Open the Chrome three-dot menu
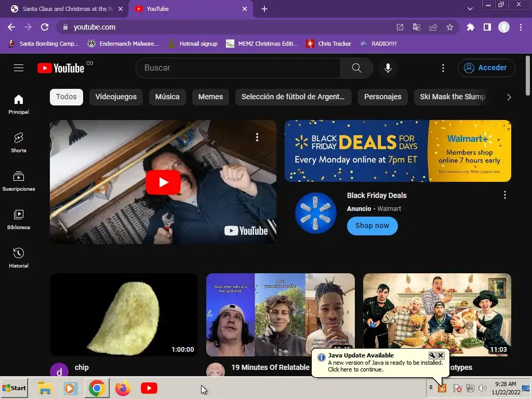Viewport: 532px width, 399px height. coord(521,27)
